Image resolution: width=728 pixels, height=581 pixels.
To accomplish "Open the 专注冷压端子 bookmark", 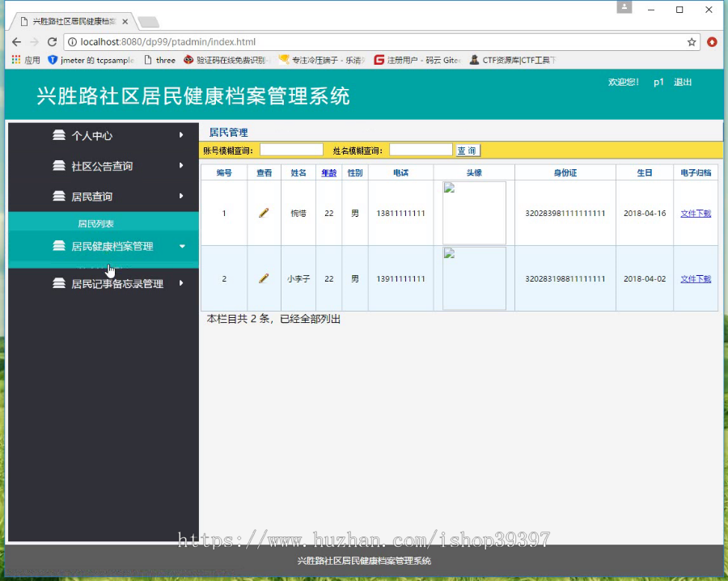I will [322, 60].
